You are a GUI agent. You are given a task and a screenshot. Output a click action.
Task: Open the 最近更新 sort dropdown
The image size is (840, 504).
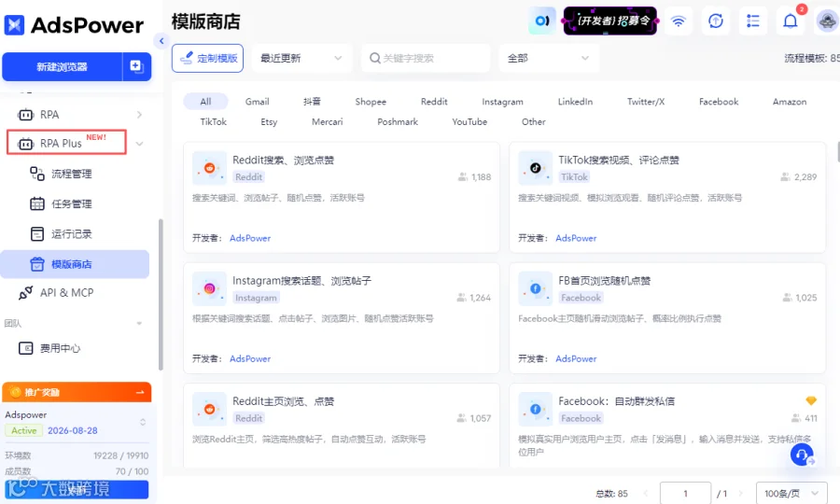(301, 58)
